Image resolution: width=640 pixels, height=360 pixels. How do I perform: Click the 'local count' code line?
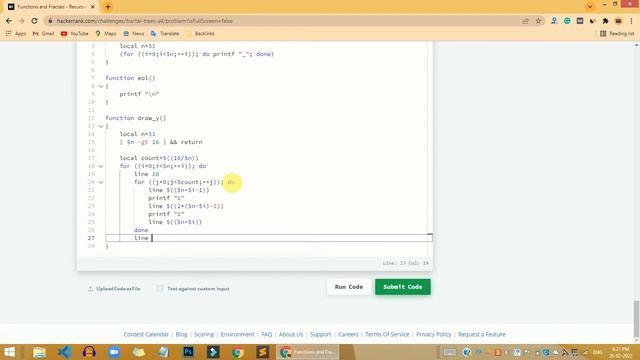(159, 158)
